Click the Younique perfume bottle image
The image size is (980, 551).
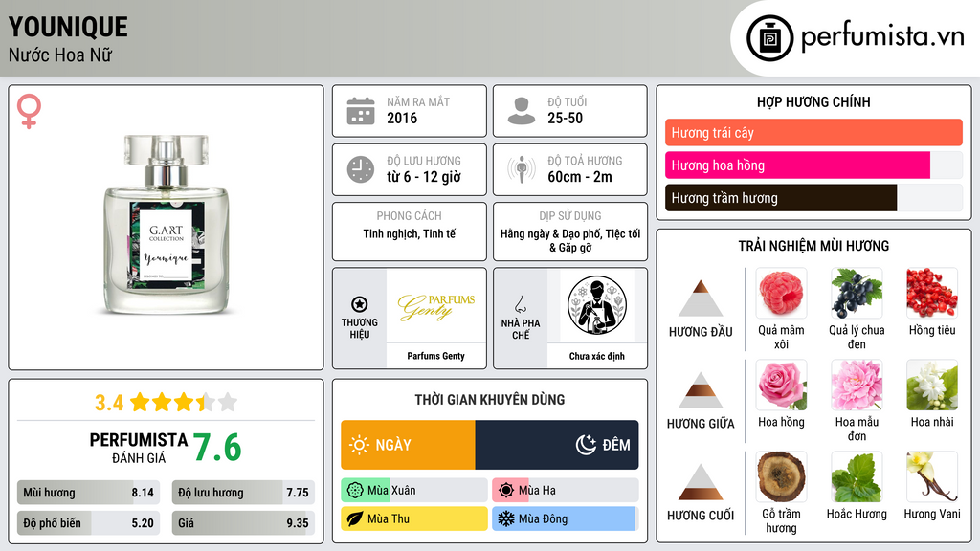point(167,224)
